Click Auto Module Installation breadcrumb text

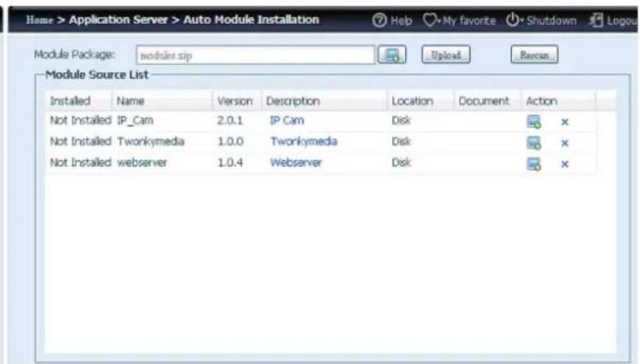[251, 20]
